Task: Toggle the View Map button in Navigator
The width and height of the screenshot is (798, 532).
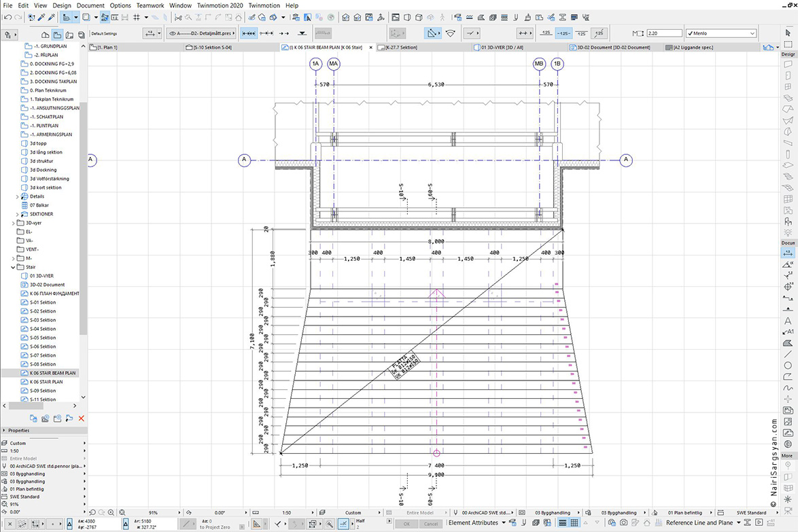Action: (57, 35)
